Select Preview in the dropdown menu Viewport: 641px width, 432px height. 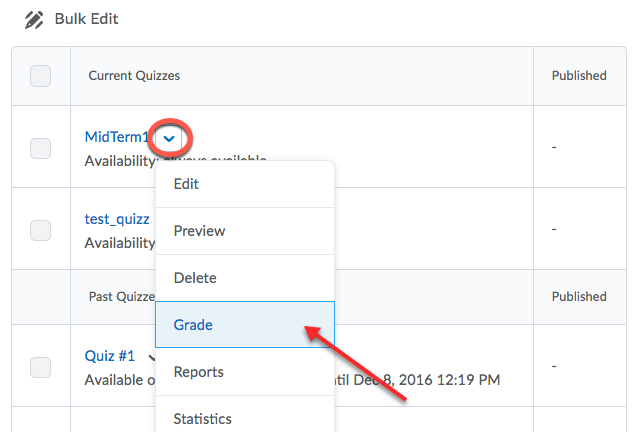245,231
